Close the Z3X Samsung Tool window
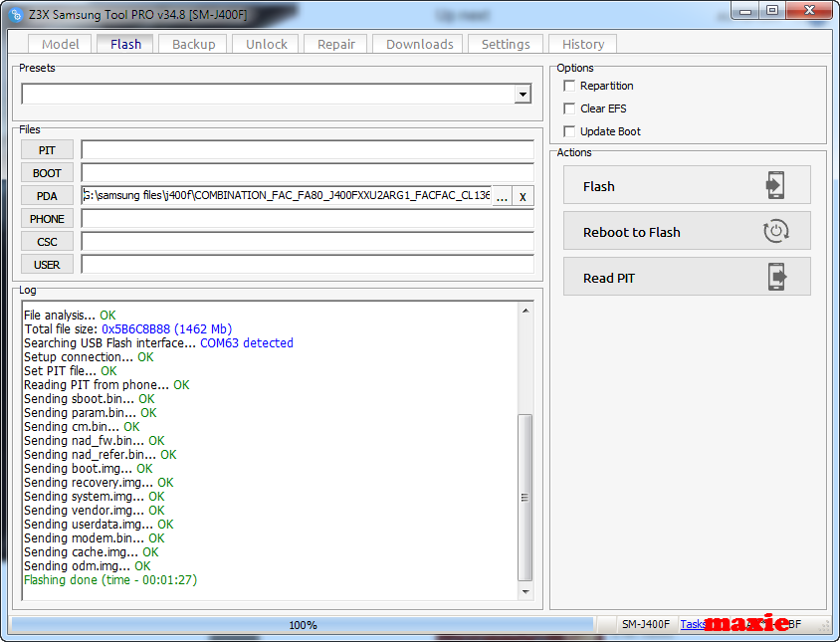This screenshot has height=642, width=840. pos(809,11)
